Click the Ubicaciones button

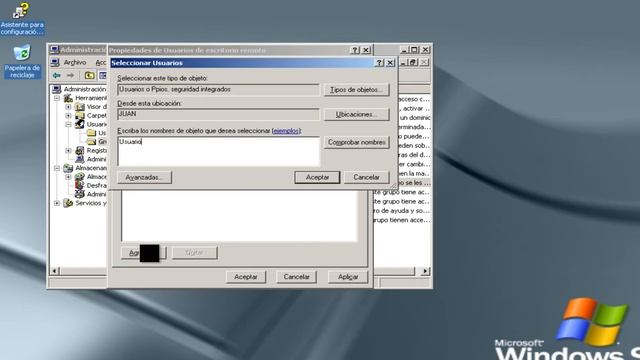356,115
